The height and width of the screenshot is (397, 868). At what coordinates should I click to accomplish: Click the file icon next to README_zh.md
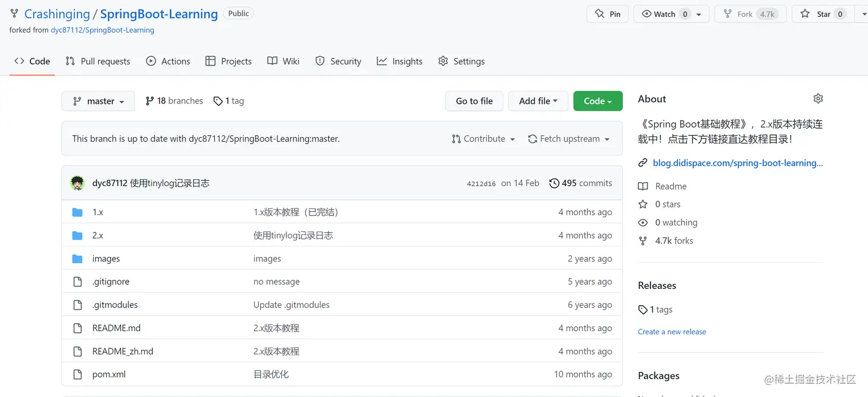point(77,351)
